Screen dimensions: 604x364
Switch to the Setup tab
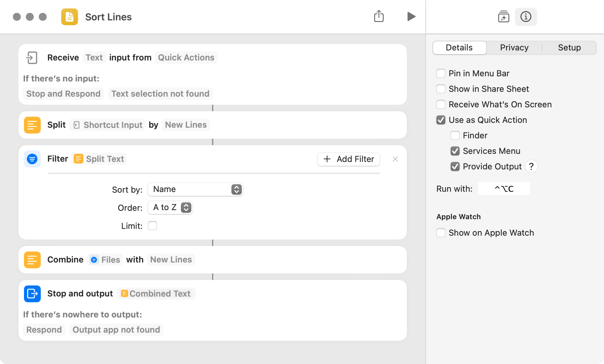tap(569, 48)
